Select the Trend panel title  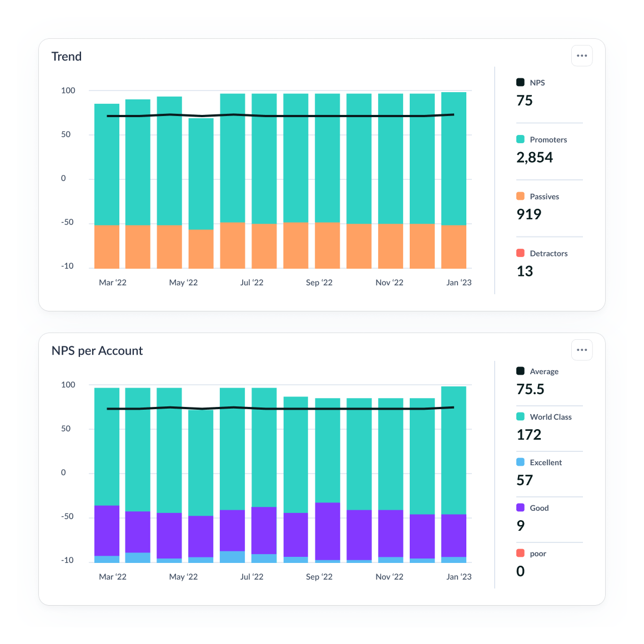tap(67, 56)
